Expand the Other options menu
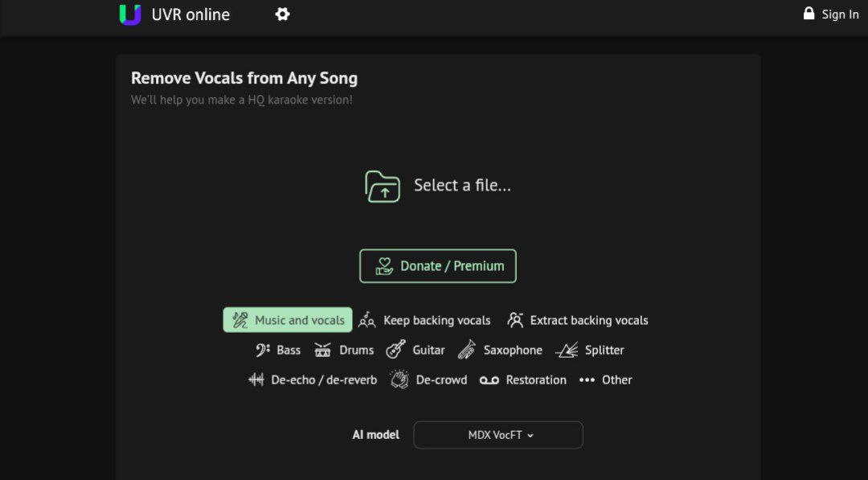 click(x=606, y=379)
